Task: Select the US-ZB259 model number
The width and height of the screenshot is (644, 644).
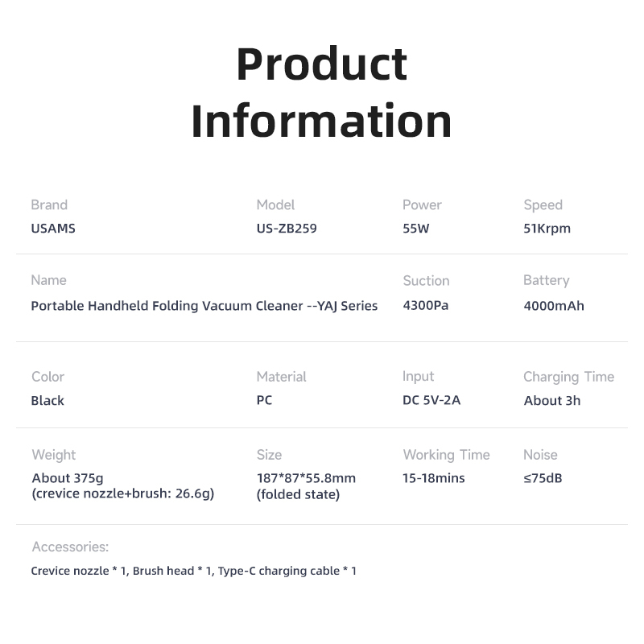Action: point(287,229)
